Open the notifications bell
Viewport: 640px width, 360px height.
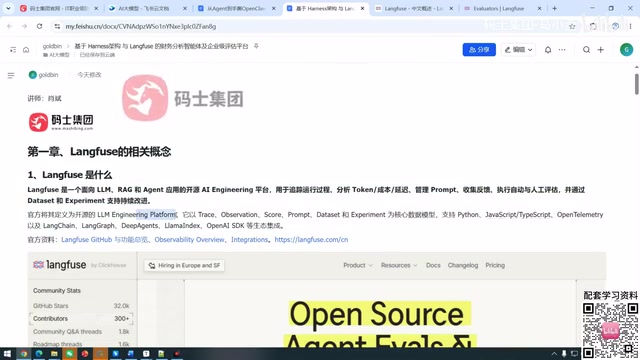(548, 50)
